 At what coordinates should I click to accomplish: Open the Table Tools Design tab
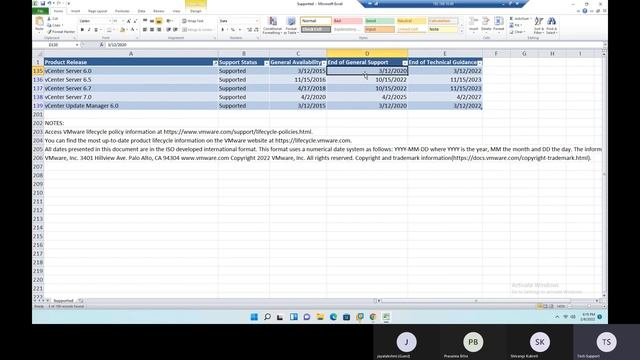(x=196, y=11)
